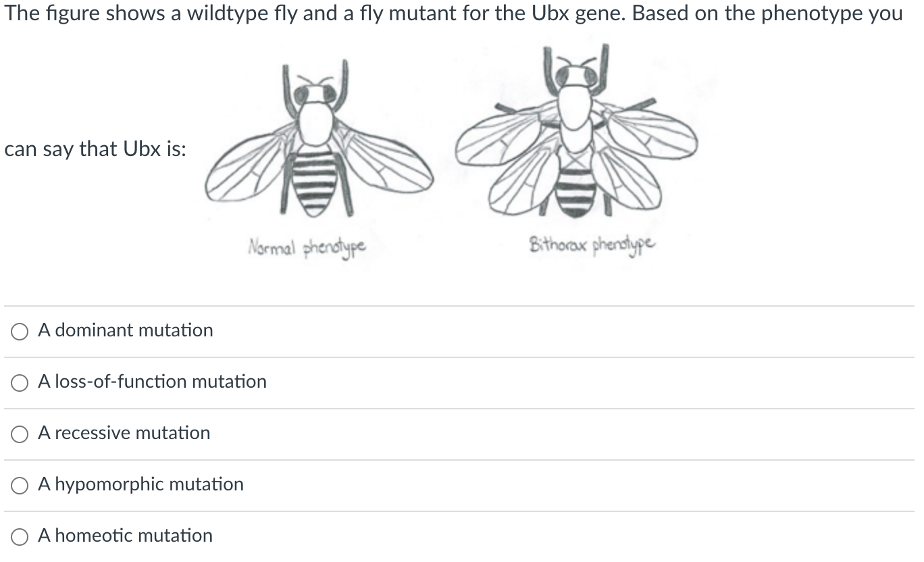
Task: Click the 'A loss-of-function mutation' answer text
Action: (x=151, y=382)
